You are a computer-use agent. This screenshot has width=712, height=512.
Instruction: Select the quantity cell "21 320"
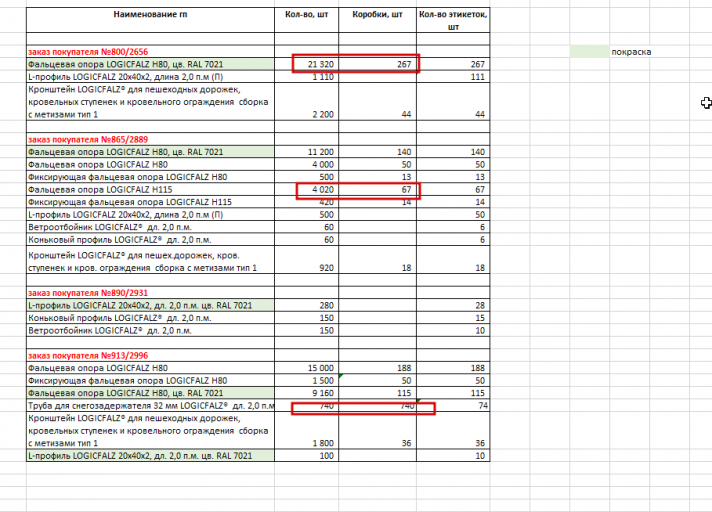tap(307, 64)
